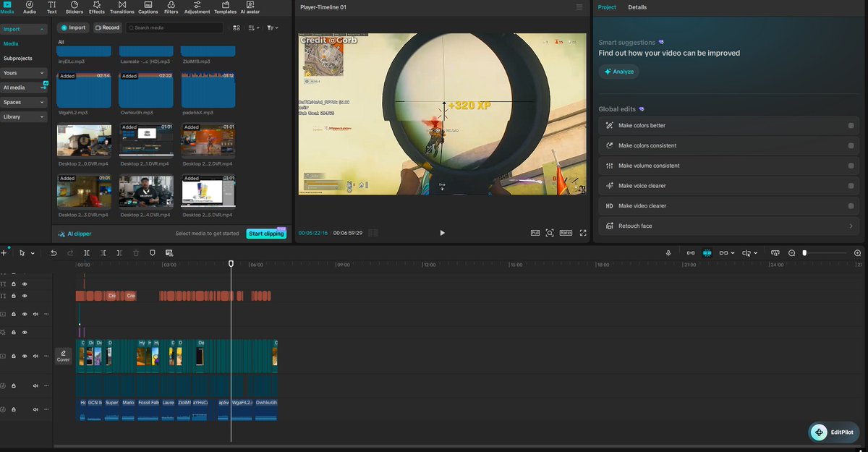Toggle the highlighted main track magnet icon
868x452 pixels.
[707, 253]
